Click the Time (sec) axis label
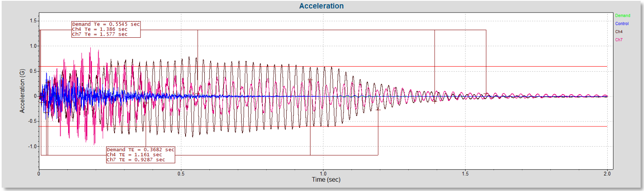This screenshot has width=644, height=191. click(326, 180)
